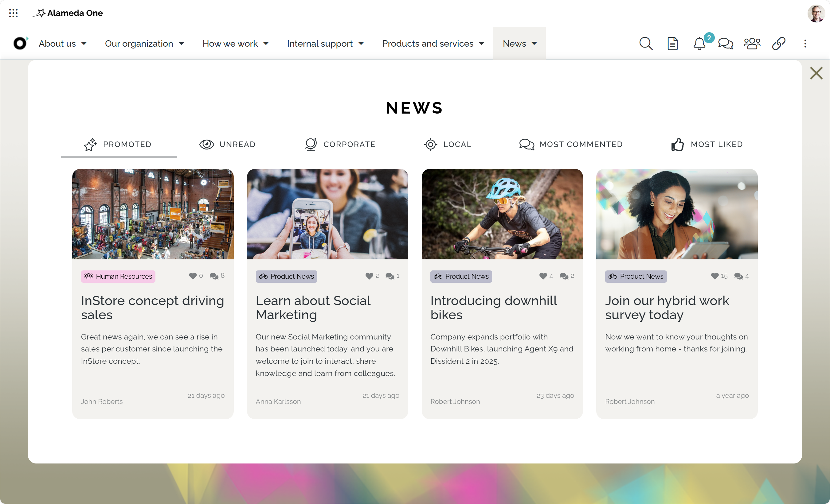Click comments icon on Social Marketing card
The height and width of the screenshot is (504, 830).
coord(390,276)
